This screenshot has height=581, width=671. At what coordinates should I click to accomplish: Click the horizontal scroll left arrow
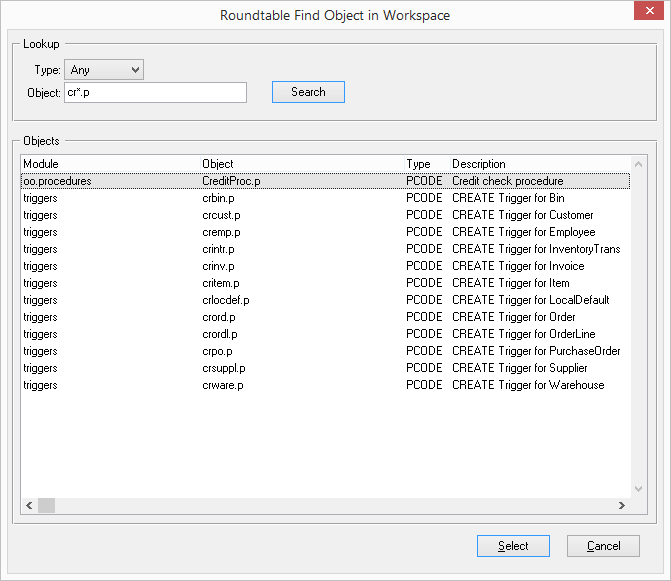(x=29, y=505)
